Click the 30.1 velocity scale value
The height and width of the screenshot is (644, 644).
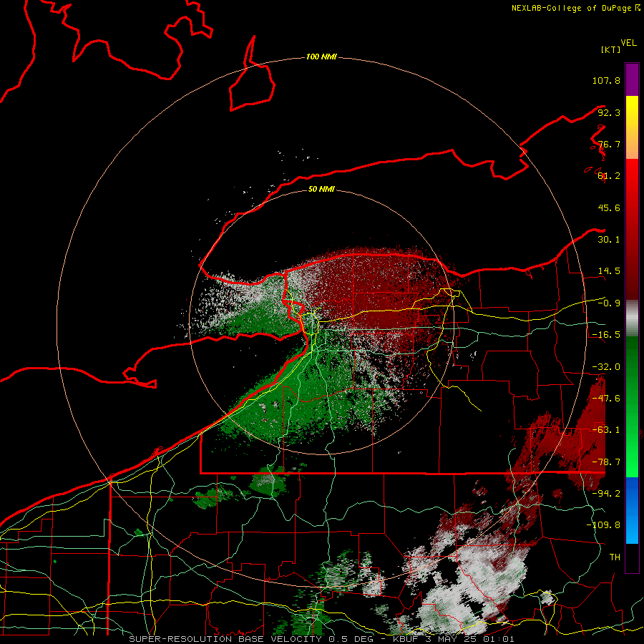point(609,240)
